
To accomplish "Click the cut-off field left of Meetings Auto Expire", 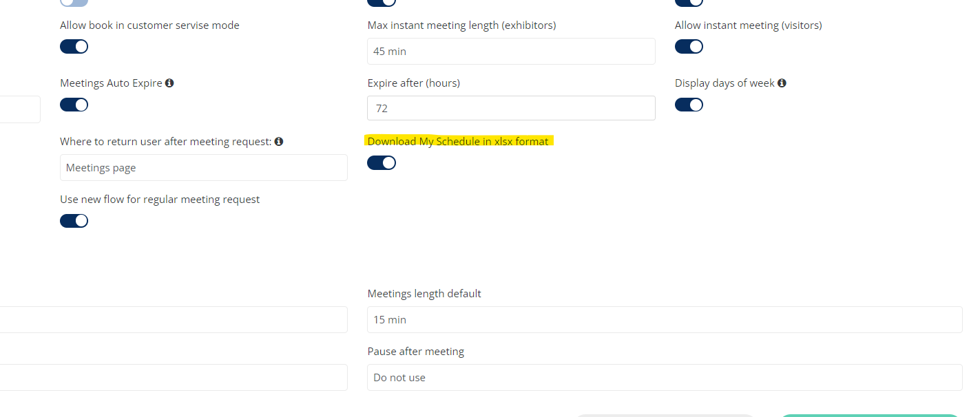I will 19,109.
